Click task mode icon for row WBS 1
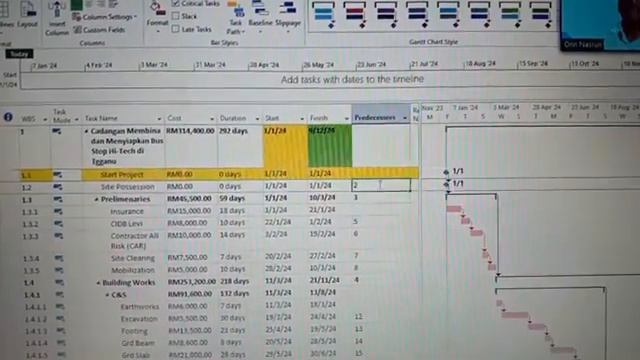The height and width of the screenshot is (360, 640). [57, 131]
